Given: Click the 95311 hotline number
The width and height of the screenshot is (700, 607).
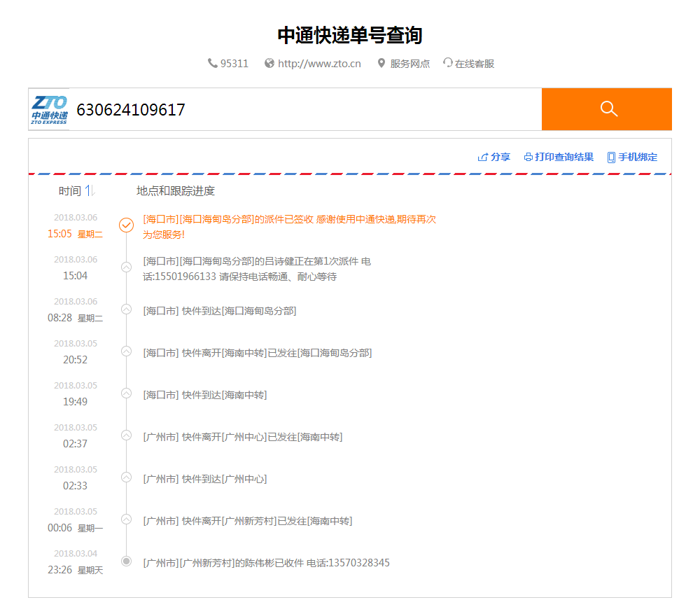Looking at the screenshot, I should click(234, 64).
